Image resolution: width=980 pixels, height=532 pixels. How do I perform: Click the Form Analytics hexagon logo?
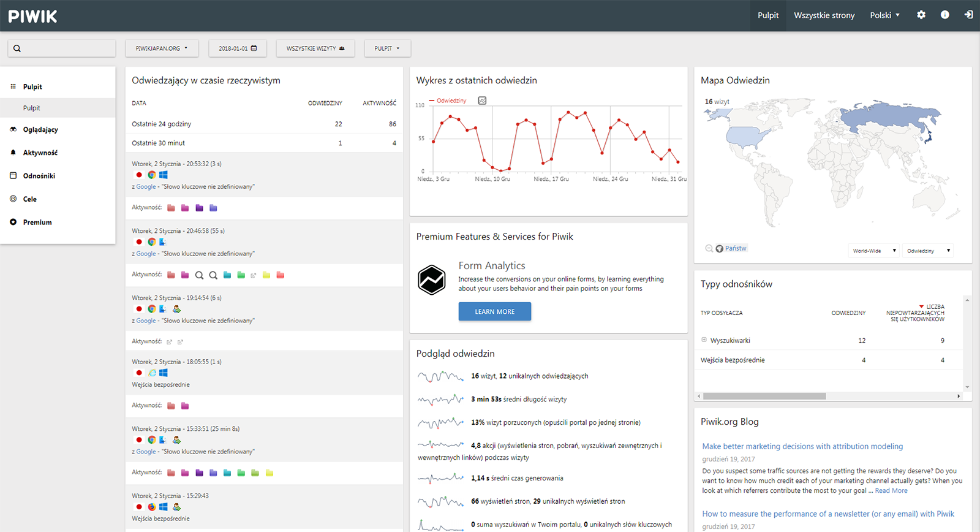point(432,280)
